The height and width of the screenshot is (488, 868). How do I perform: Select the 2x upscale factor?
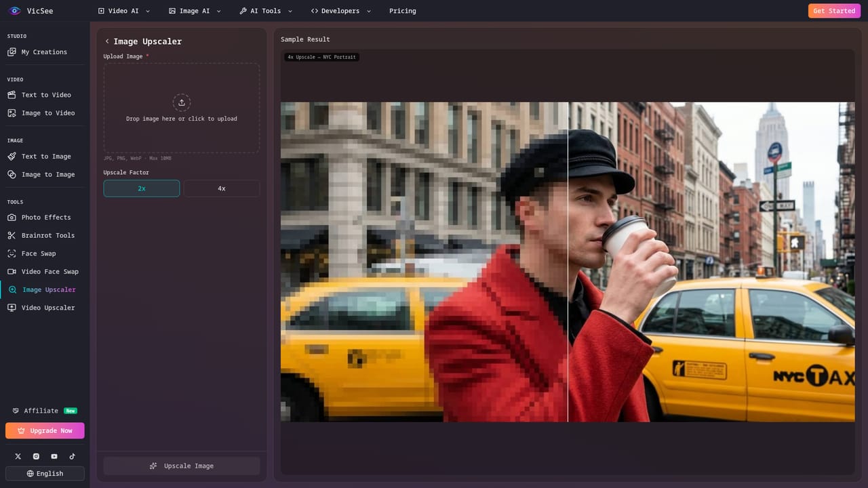(142, 188)
